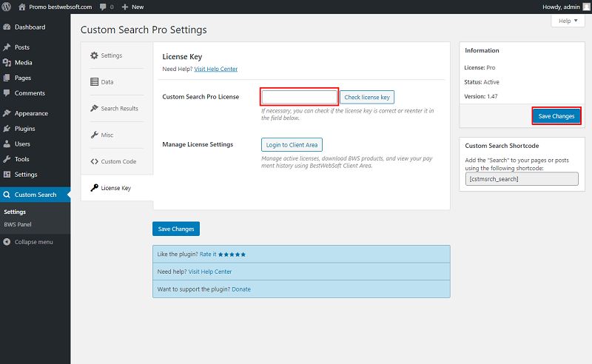Click the Dashboard gauge icon
Image resolution: width=592 pixels, height=364 pixels.
point(7,27)
